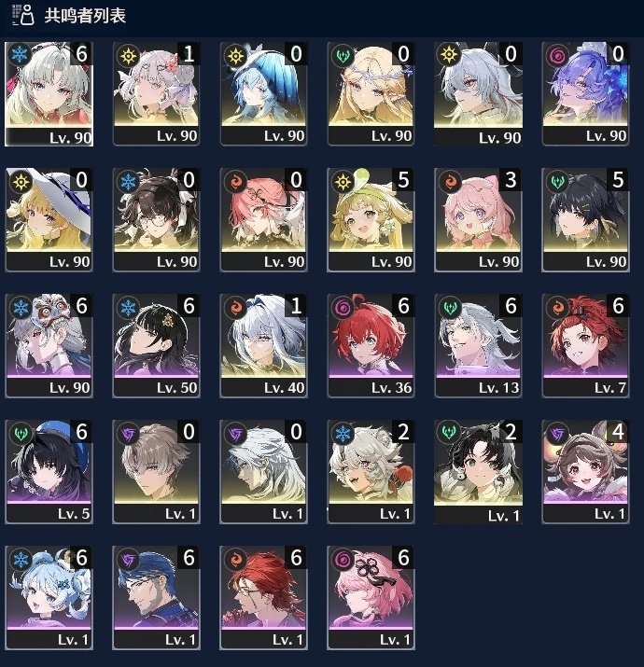
Task: Select the blue-haired bearded man with glasses
Action: pos(156,598)
